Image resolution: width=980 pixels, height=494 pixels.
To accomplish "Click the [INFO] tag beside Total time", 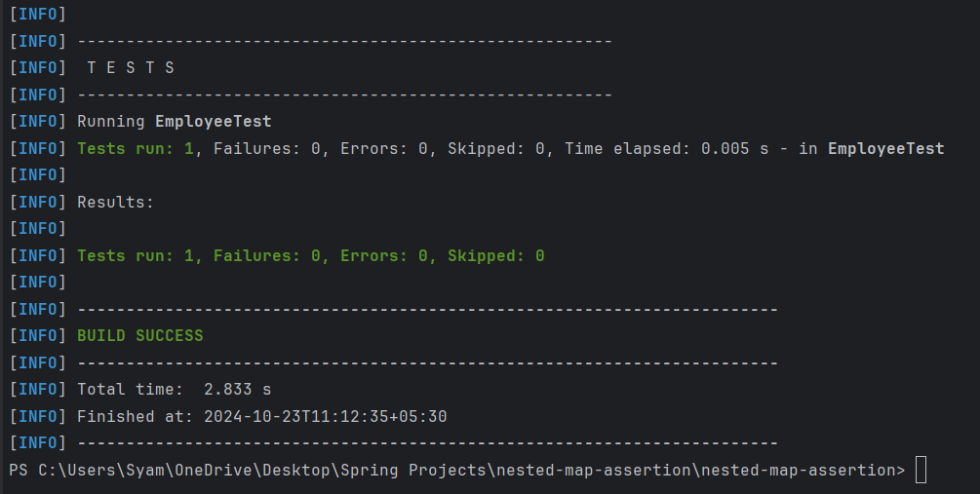I will click(x=37, y=389).
